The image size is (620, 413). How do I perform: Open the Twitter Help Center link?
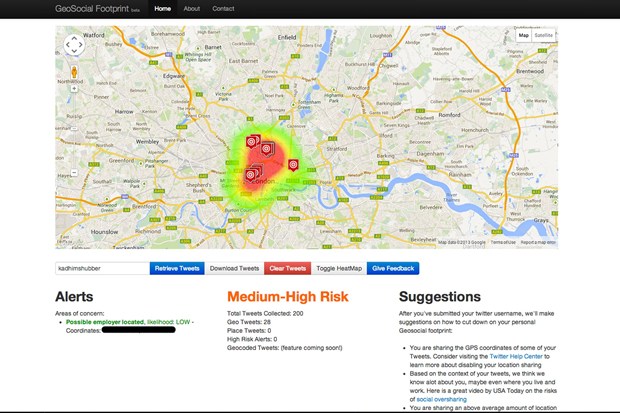point(516,356)
